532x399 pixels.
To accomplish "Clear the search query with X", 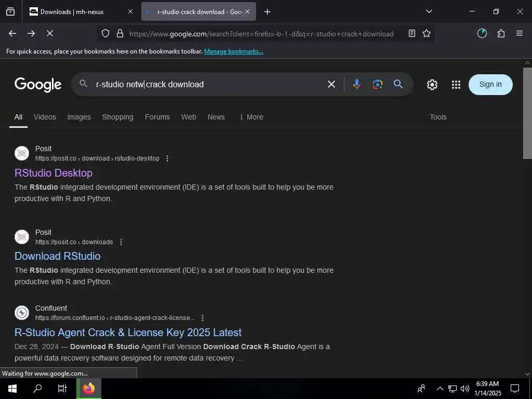I will click(331, 84).
